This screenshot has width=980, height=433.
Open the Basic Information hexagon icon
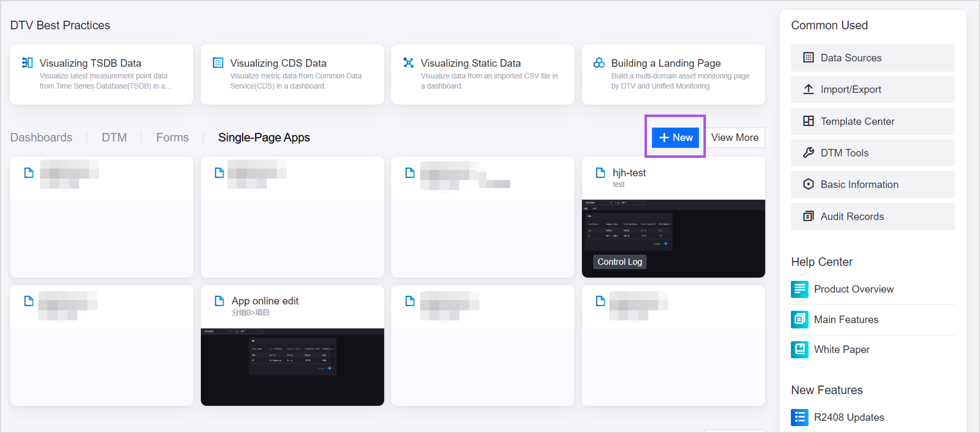(808, 184)
